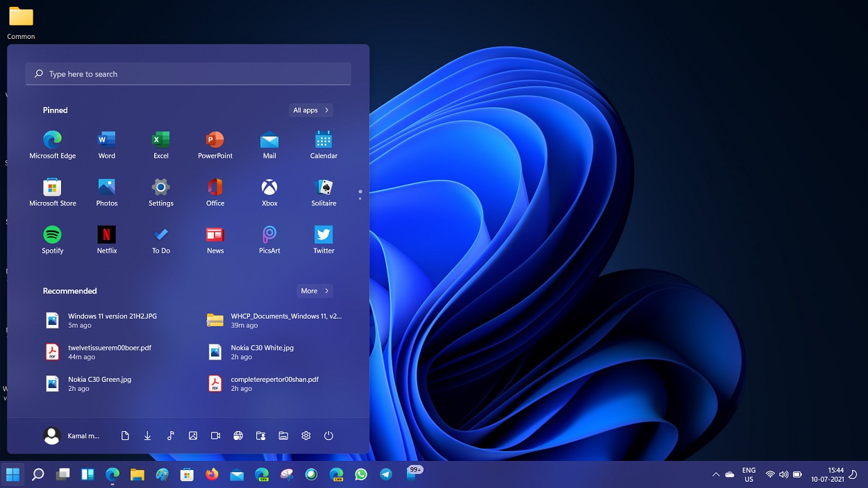Screen dimensions: 868x488
Task: Expand the All apps list
Action: [310, 110]
